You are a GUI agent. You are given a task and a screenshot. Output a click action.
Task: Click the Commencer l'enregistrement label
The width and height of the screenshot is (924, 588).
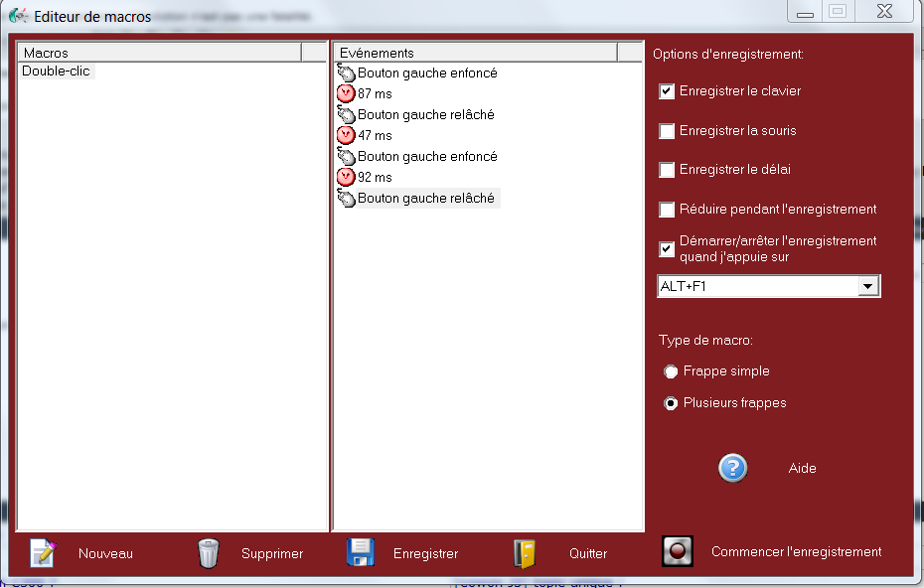[796, 552]
